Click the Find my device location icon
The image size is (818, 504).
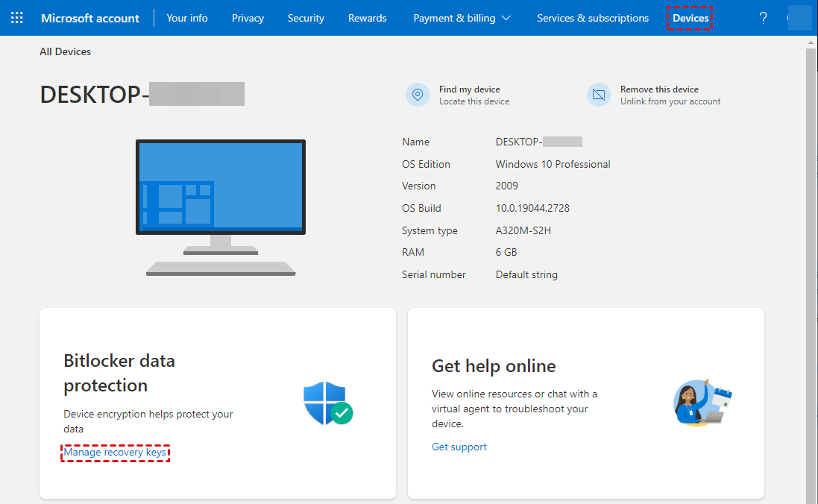tap(418, 95)
